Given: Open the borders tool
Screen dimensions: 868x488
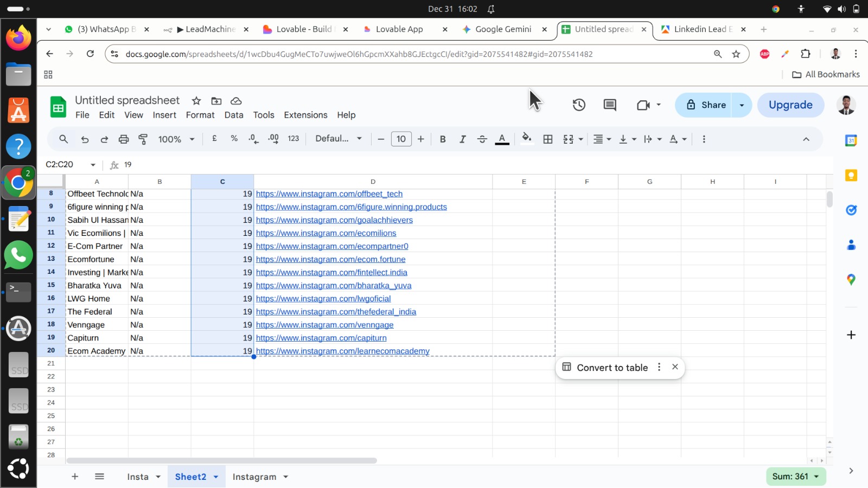Looking at the screenshot, I should [x=548, y=139].
